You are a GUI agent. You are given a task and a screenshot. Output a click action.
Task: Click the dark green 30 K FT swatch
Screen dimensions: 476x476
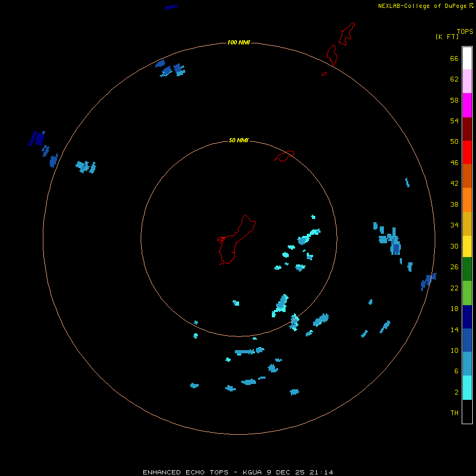click(x=467, y=269)
